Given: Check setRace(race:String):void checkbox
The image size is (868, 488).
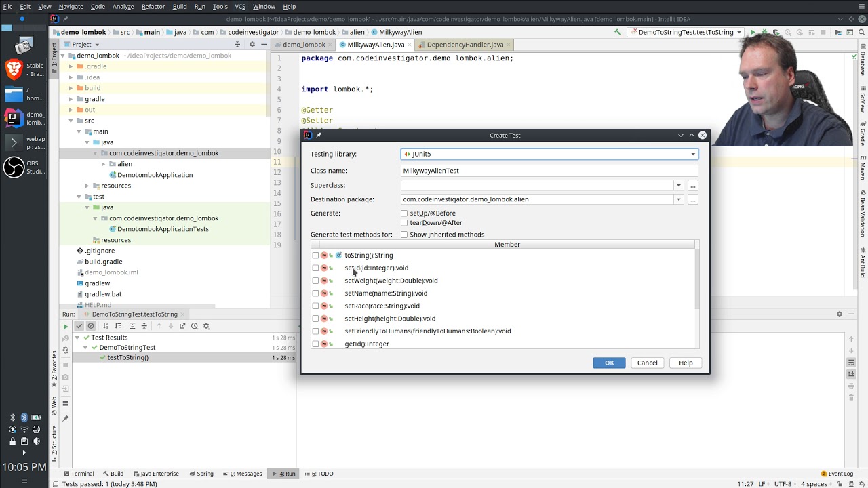Looking at the screenshot, I should (x=315, y=306).
